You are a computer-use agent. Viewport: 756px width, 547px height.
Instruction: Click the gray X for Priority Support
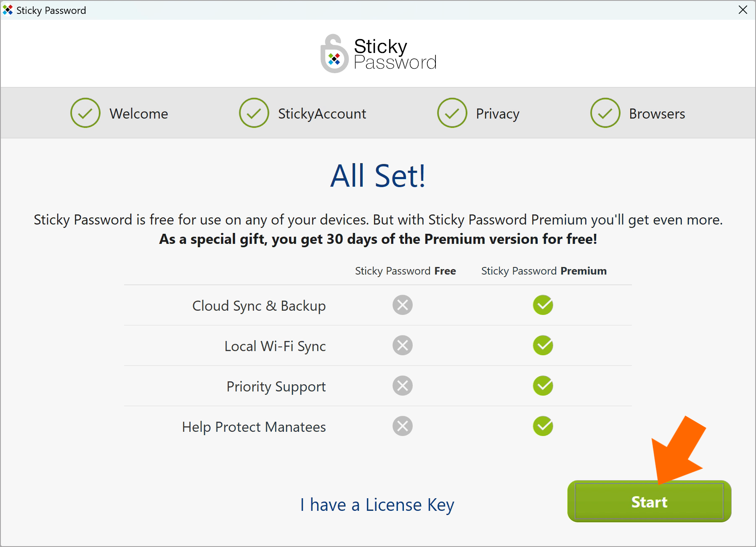pos(403,386)
